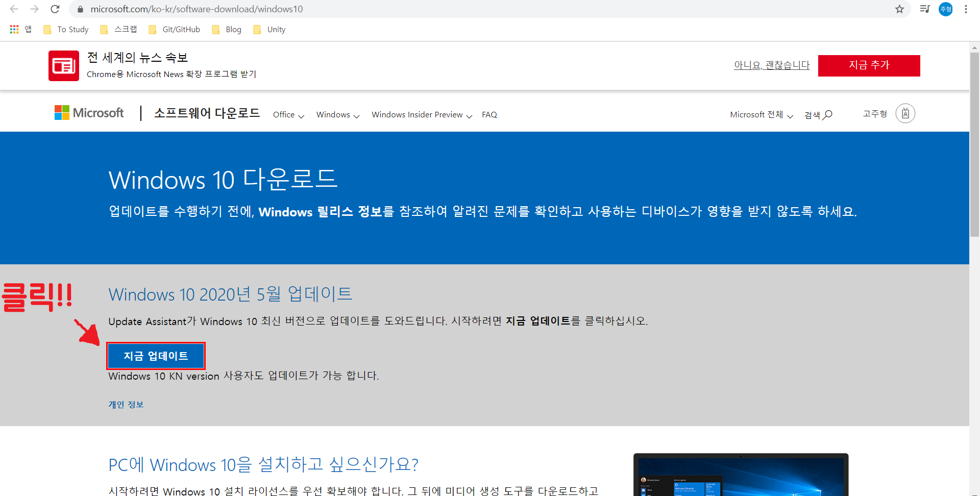
Task: Click the 아니요, 괜찮습니다 link
Action: [772, 65]
